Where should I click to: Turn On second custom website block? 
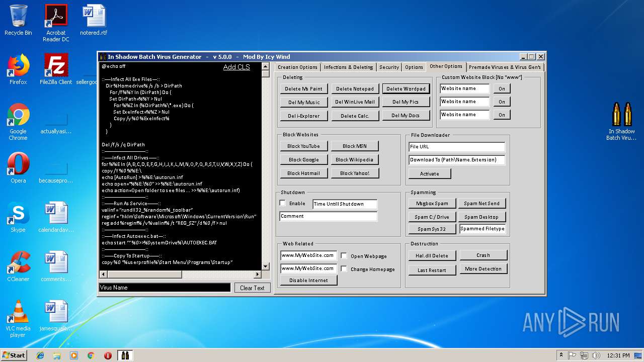[502, 102]
